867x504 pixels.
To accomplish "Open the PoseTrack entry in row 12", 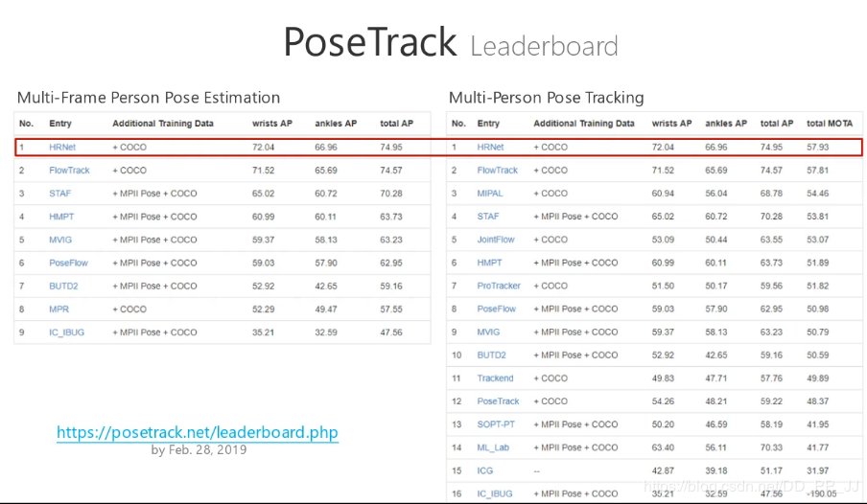I will (x=498, y=401).
